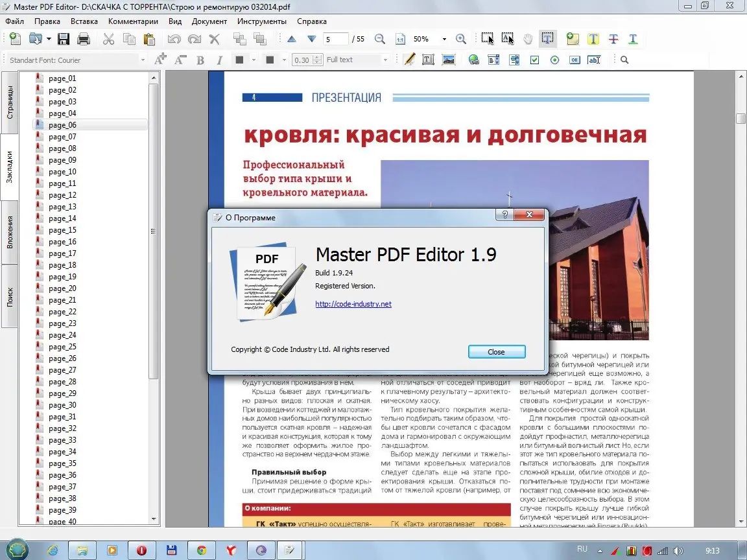This screenshot has width=747, height=560.
Task: Click the Cut scissors icon
Action: coord(109,39)
